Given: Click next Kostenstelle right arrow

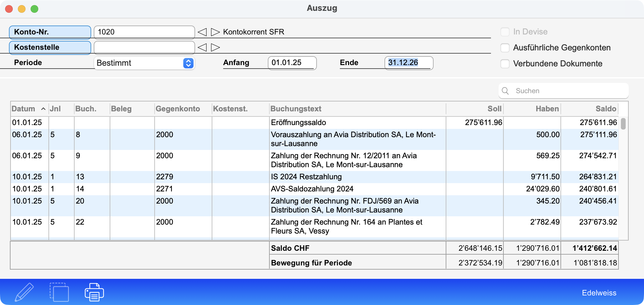Looking at the screenshot, I should 216,48.
